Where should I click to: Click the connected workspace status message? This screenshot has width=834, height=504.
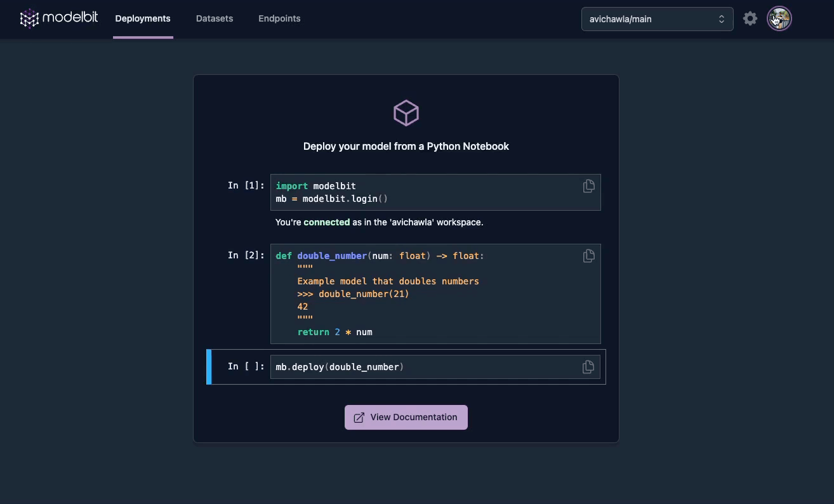pyautogui.click(x=380, y=222)
